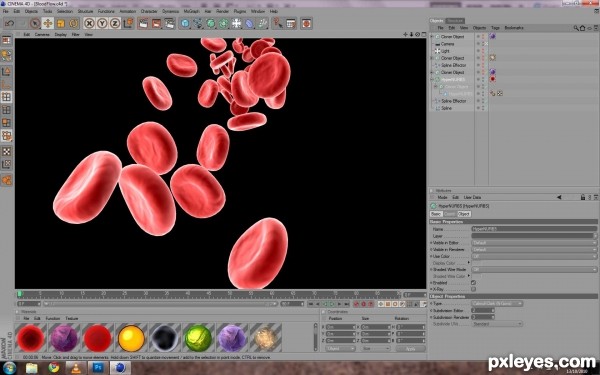Enable point mode in the left palette

[7, 97]
